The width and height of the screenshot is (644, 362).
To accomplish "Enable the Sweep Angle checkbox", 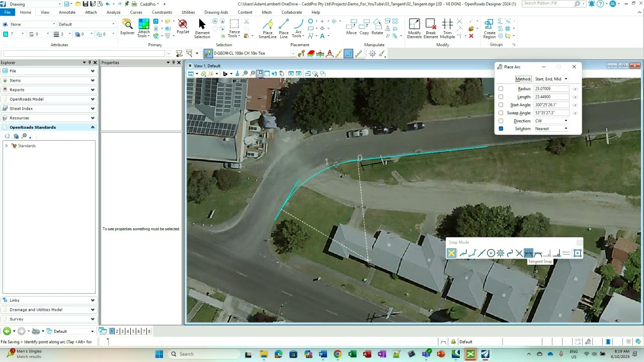I will [x=501, y=113].
